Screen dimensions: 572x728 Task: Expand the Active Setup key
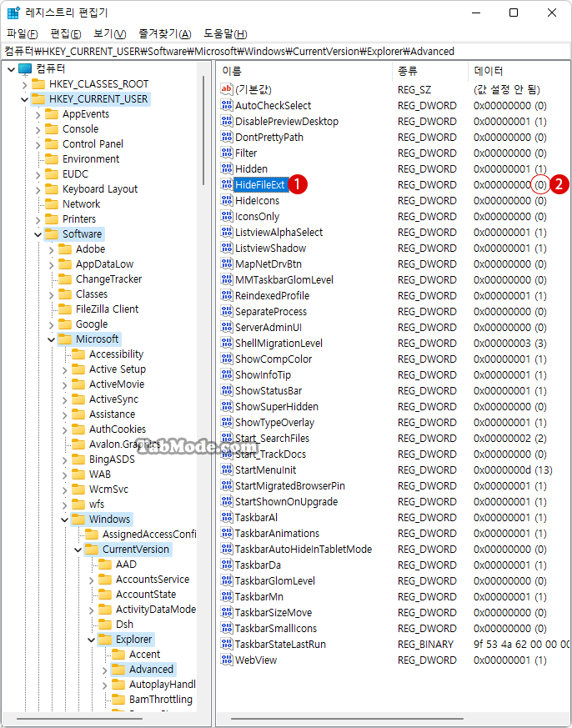tap(64, 369)
